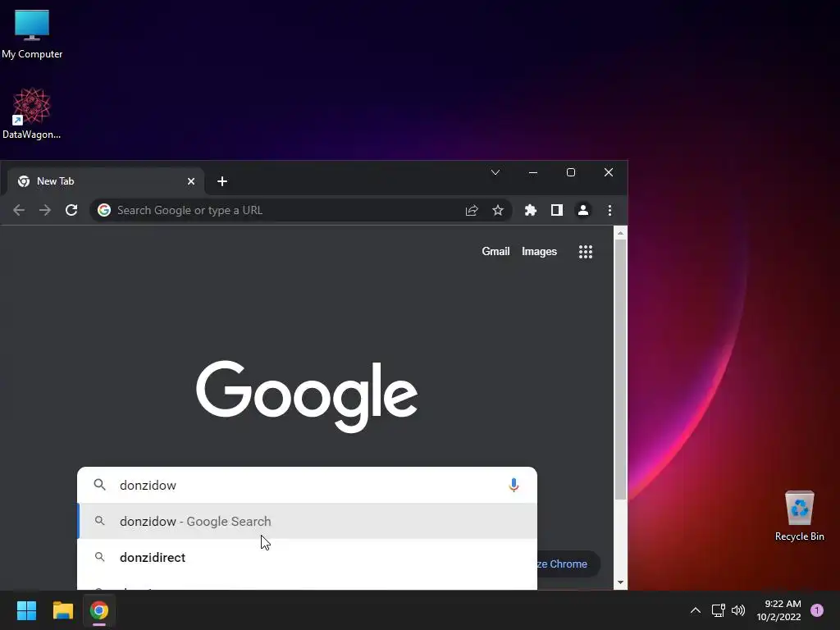Open File Explorer from the taskbar
Screen dimensions: 840x630
62,610
